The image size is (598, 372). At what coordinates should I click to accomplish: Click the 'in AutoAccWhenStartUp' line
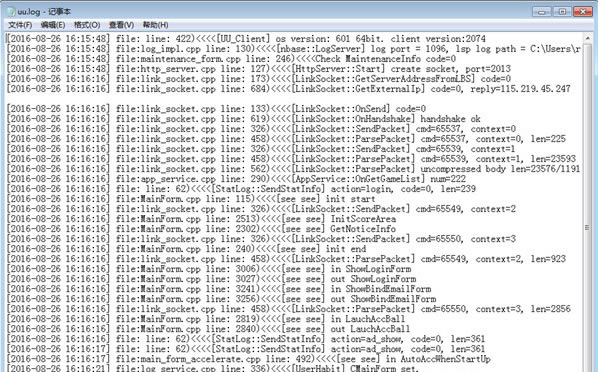pos(249,359)
